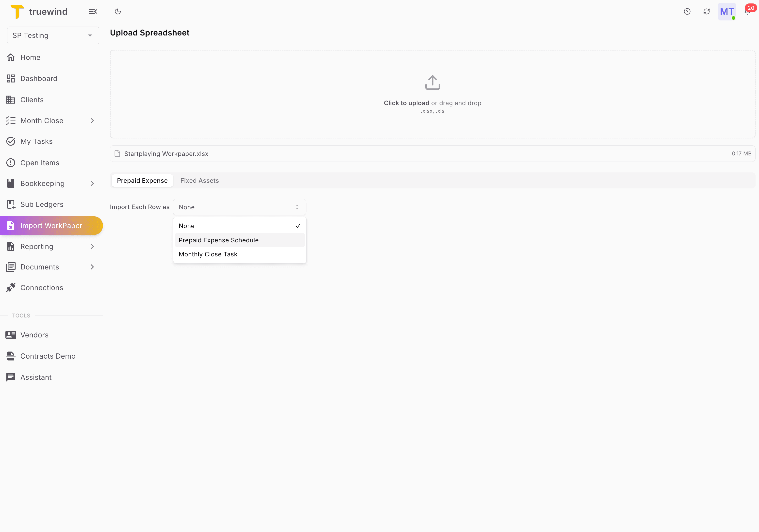The image size is (759, 532).
Task: Switch to the Fixed Assets tab
Action: (199, 180)
